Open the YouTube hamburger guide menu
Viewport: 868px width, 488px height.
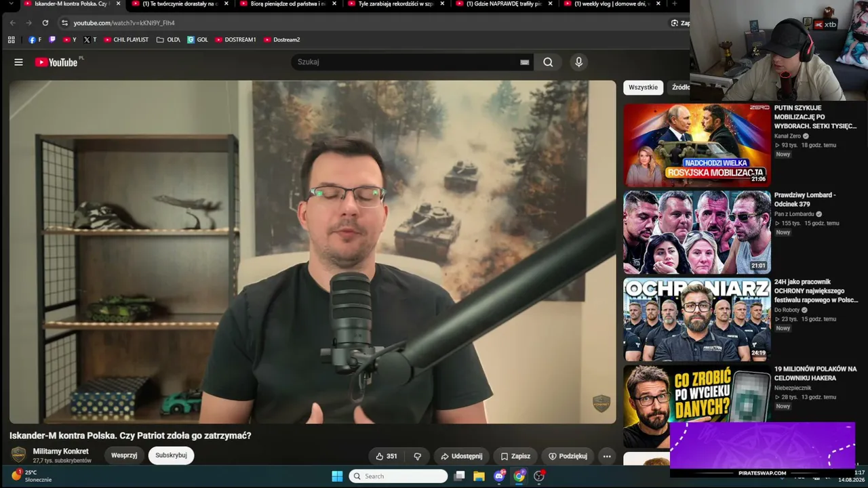(x=18, y=62)
